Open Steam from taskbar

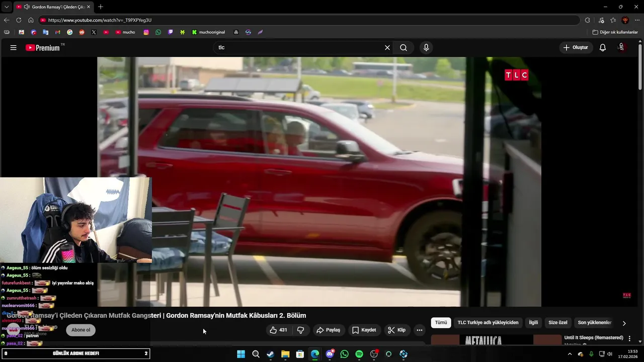click(x=270, y=354)
